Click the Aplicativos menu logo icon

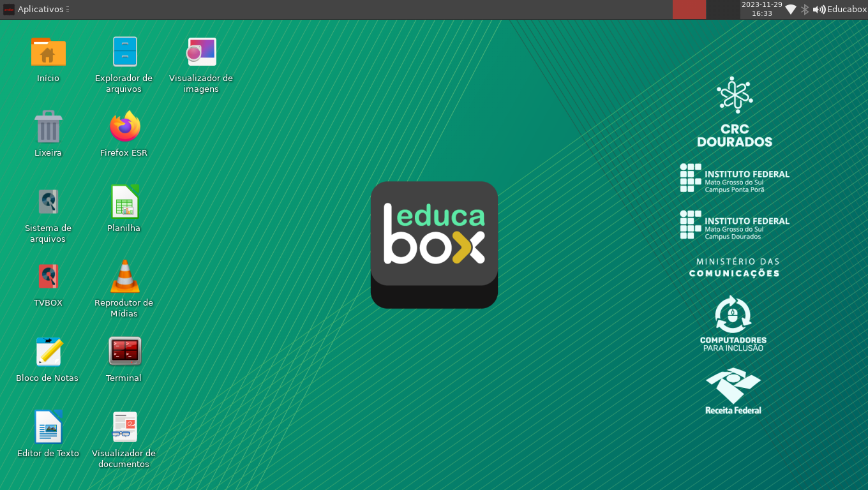tap(9, 10)
